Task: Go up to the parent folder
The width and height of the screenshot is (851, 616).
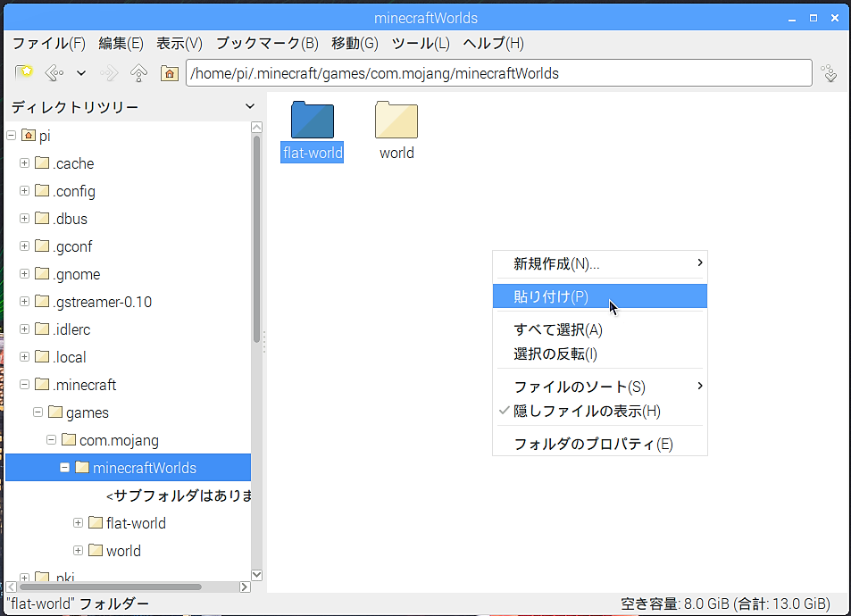Action: (139, 72)
